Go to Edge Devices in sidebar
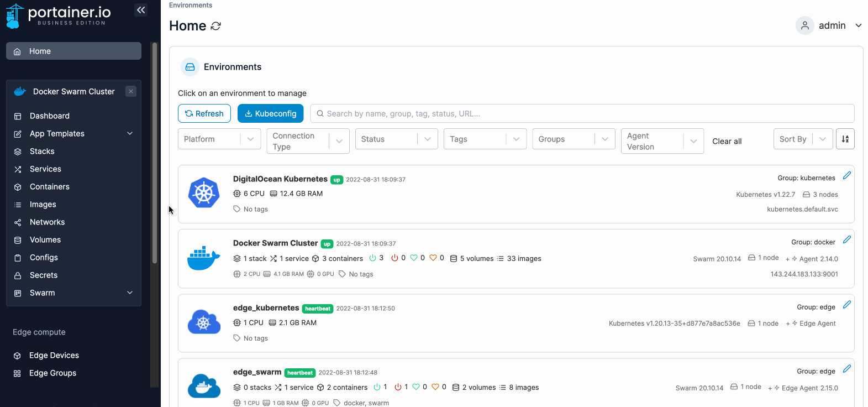 pyautogui.click(x=54, y=356)
